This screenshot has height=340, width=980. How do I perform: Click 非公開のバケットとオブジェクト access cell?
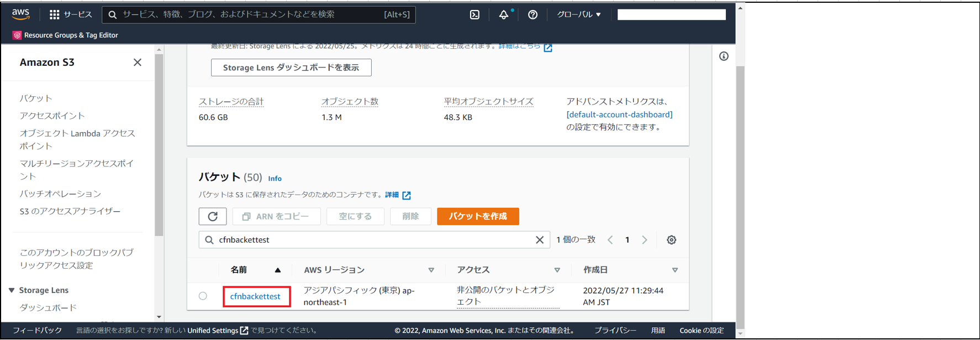pos(508,296)
